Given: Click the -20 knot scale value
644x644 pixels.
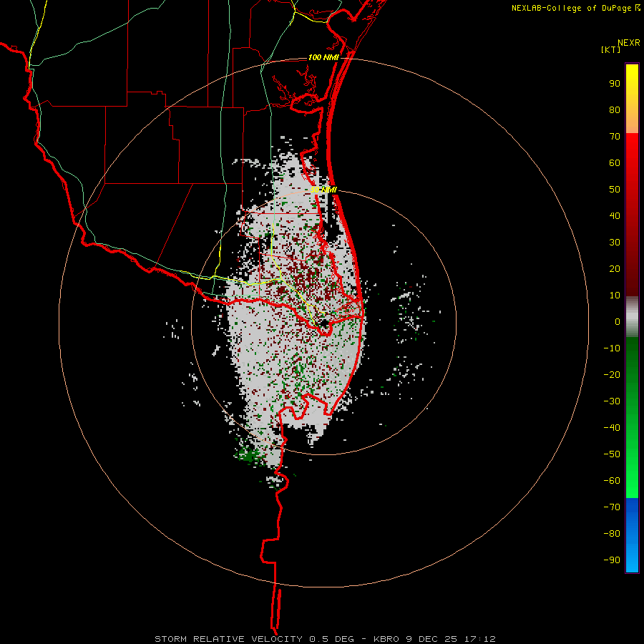Looking at the screenshot, I should tap(612, 374).
